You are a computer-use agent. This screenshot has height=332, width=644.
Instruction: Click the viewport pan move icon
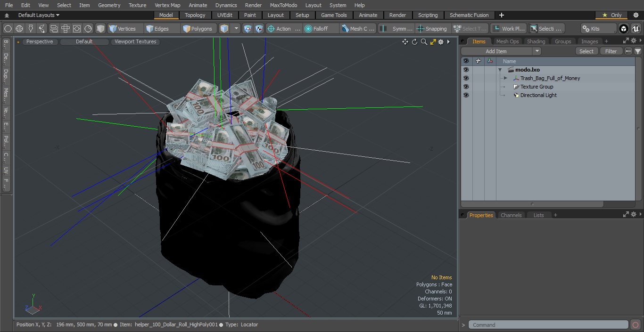point(405,42)
